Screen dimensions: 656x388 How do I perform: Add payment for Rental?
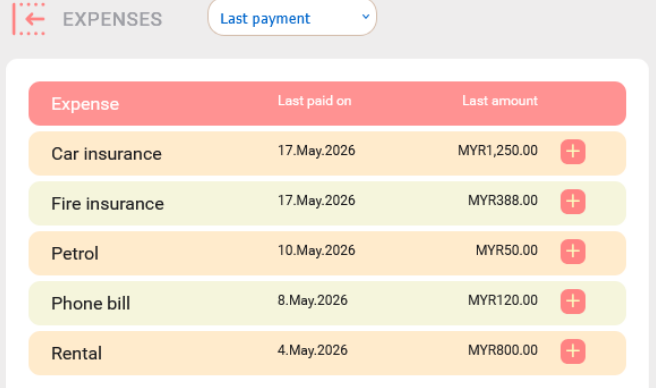click(x=573, y=351)
